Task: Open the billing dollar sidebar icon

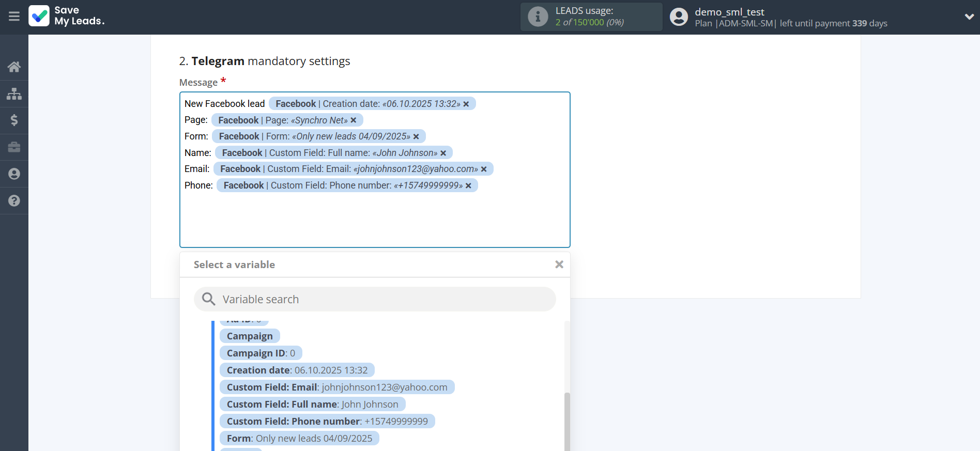Action: 14,120
